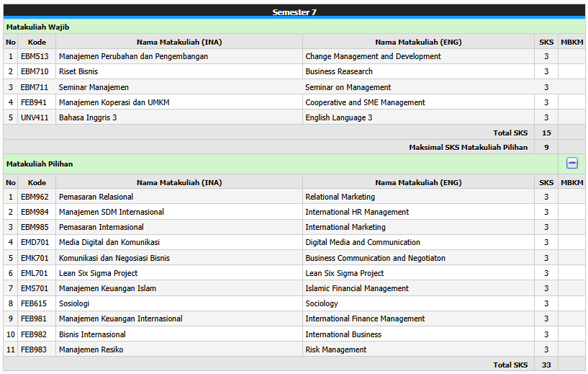The width and height of the screenshot is (588, 374).
Task: Click Seminar Manajemen course name
Action: (94, 87)
